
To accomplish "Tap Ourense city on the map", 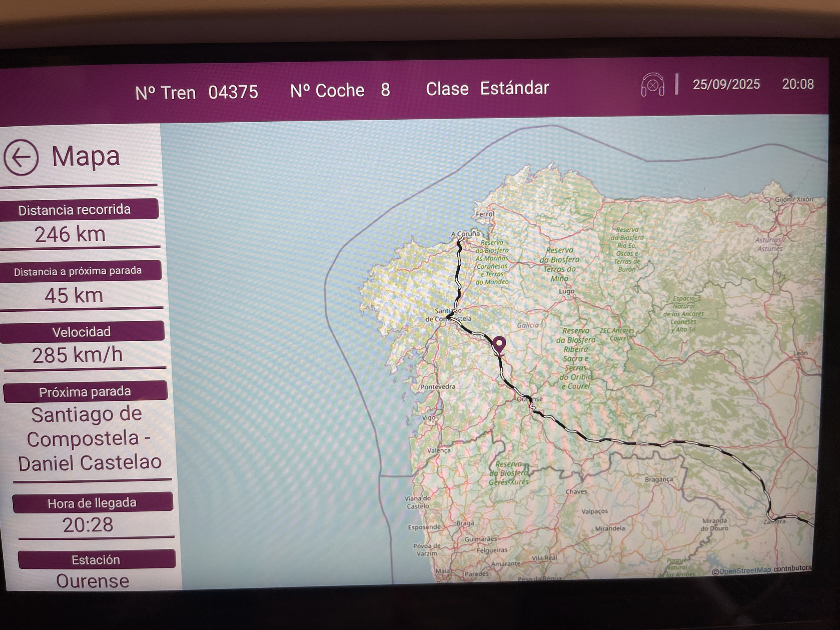I will pyautogui.click(x=530, y=399).
